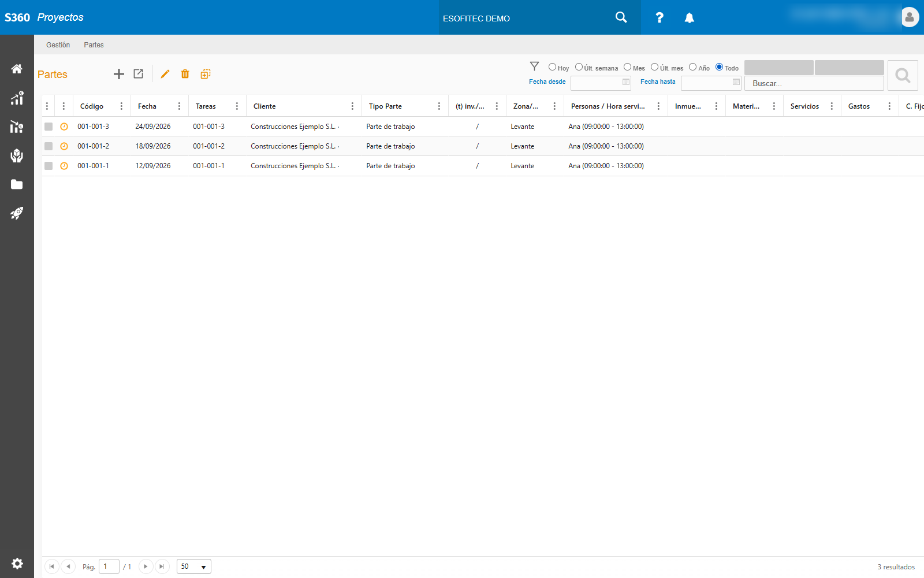Screen dimensions: 924x578
Task: Click large search button beside Buscar field
Action: (903, 76)
